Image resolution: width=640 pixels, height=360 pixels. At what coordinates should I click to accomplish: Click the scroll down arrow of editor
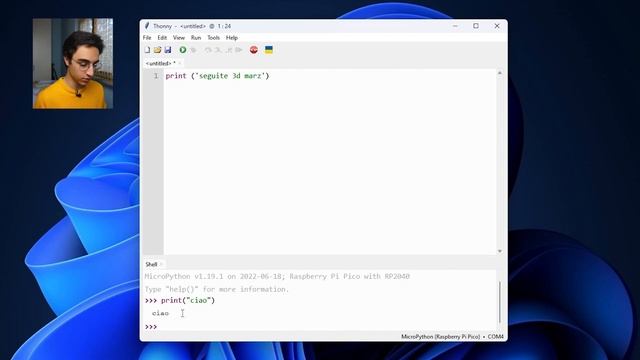pos(500,251)
